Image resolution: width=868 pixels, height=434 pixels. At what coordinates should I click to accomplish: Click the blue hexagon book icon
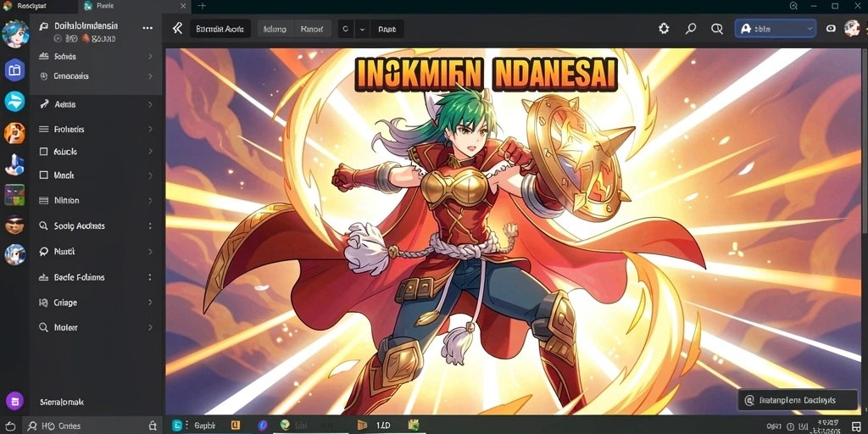click(14, 70)
